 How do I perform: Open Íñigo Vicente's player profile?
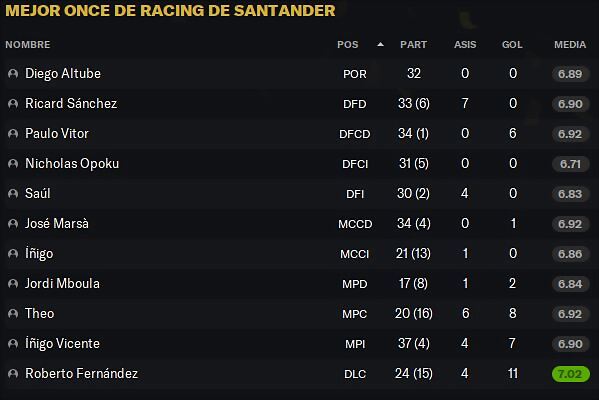tap(62, 343)
